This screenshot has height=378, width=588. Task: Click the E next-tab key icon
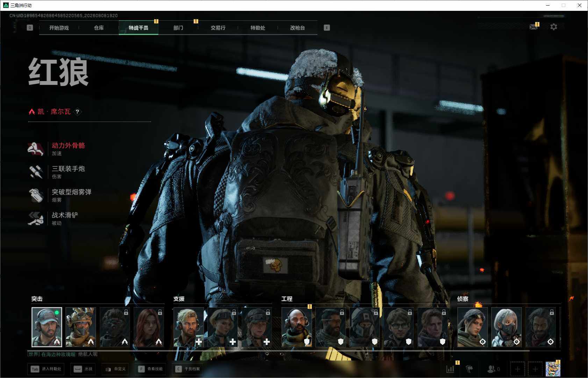point(327,28)
